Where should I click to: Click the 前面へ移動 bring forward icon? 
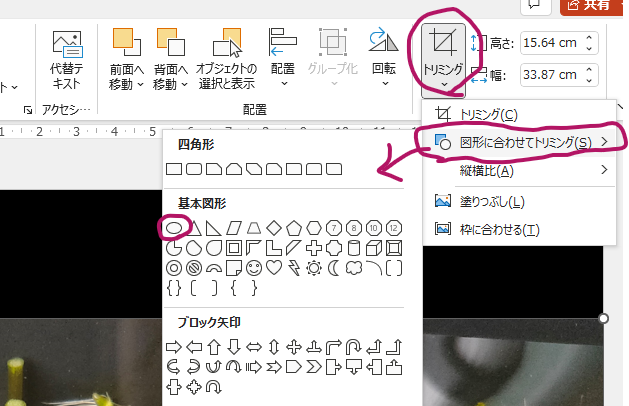[x=126, y=42]
